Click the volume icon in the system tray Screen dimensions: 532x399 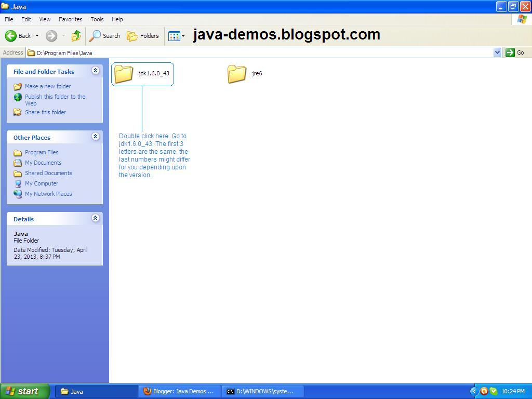[484, 391]
